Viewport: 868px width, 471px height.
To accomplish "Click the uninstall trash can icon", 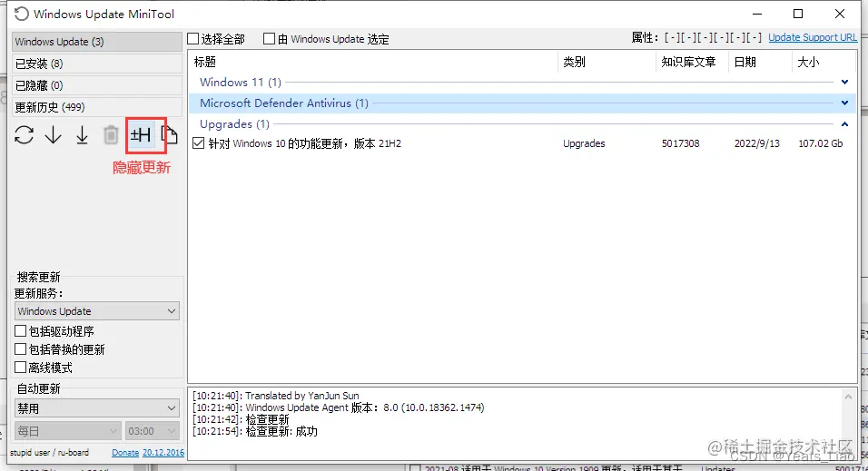I will click(x=111, y=135).
